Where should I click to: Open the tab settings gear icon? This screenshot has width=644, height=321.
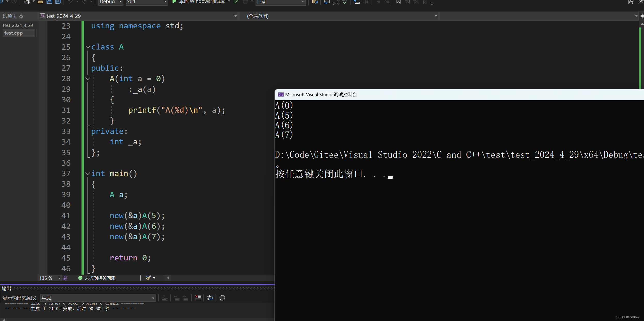coord(21,16)
